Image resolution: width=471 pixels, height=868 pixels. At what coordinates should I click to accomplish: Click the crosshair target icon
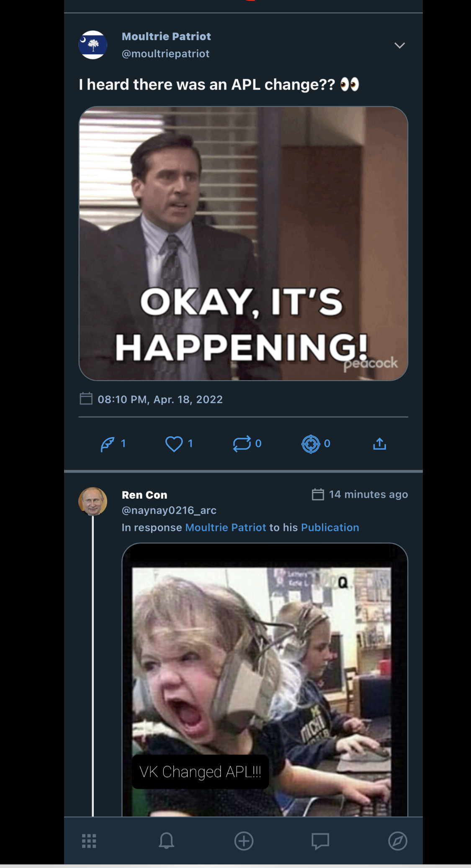click(311, 444)
